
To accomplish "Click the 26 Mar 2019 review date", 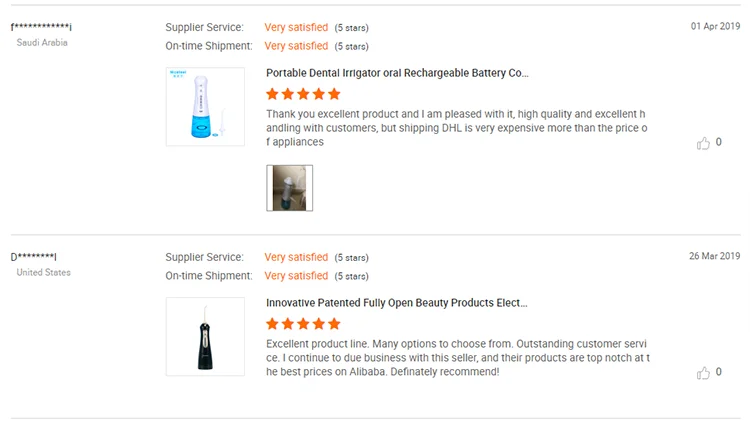I will (713, 256).
